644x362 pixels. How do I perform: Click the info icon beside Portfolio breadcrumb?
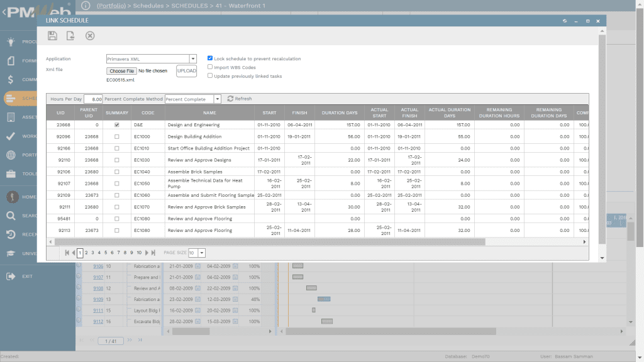tap(86, 5)
